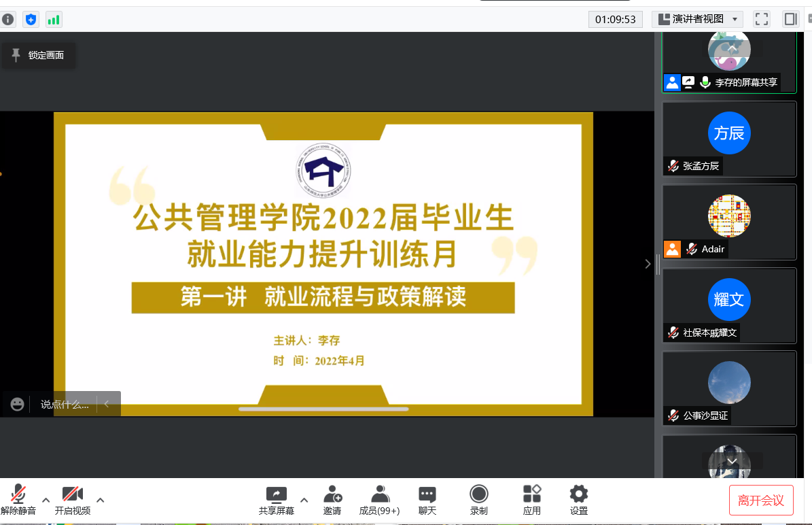Expand audio options arrow beside mute
Screen dimensions: 812x525
click(46, 500)
